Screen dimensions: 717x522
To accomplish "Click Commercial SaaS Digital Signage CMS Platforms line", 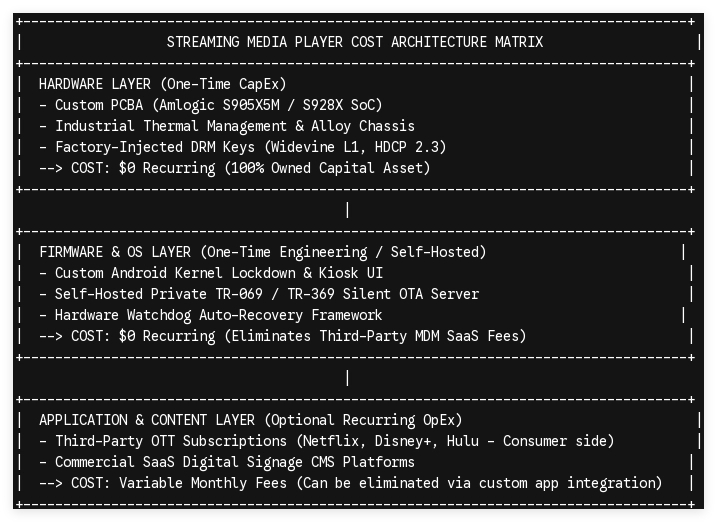I will pos(227,463).
